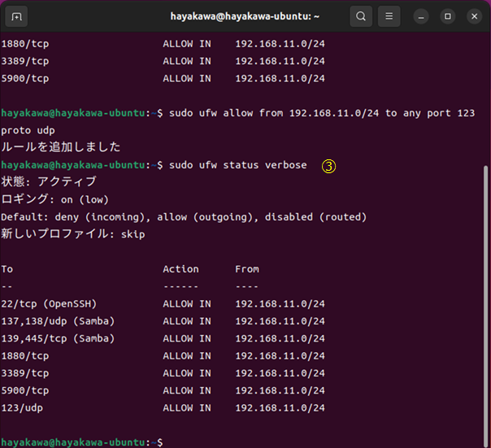
Task: Click the newly added 123/udp rule
Action: [x=24, y=407]
